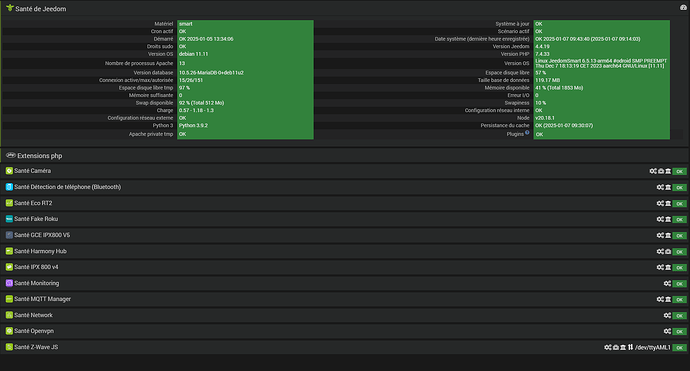Image resolution: width=690 pixels, height=371 pixels.
Task: Open gears icon on Santé Caméra row
Action: tap(653, 171)
